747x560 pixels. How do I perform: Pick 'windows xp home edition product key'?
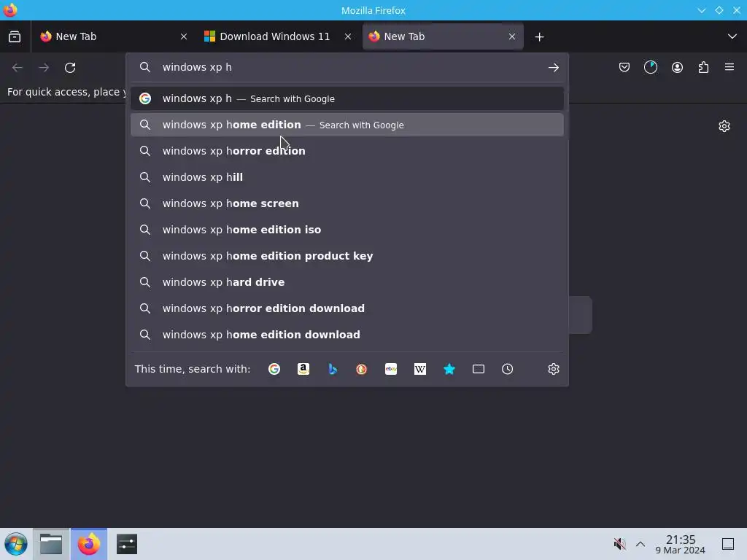(x=347, y=256)
